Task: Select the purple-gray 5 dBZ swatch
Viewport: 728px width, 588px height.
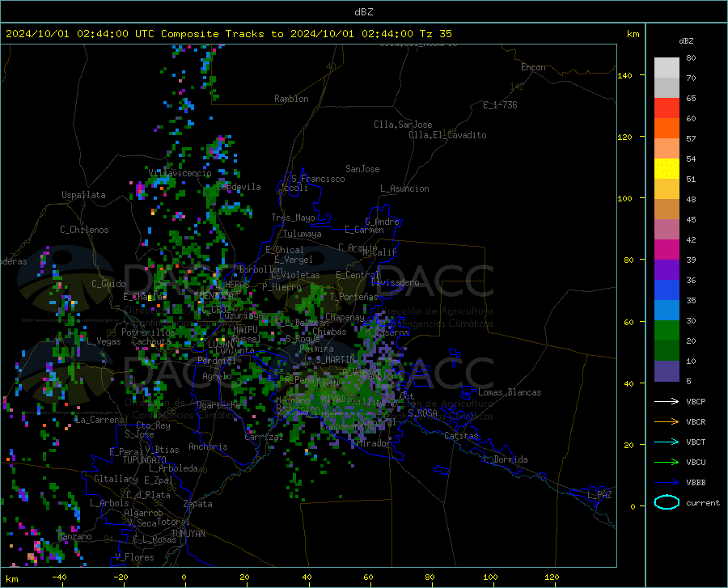Action: click(x=667, y=371)
